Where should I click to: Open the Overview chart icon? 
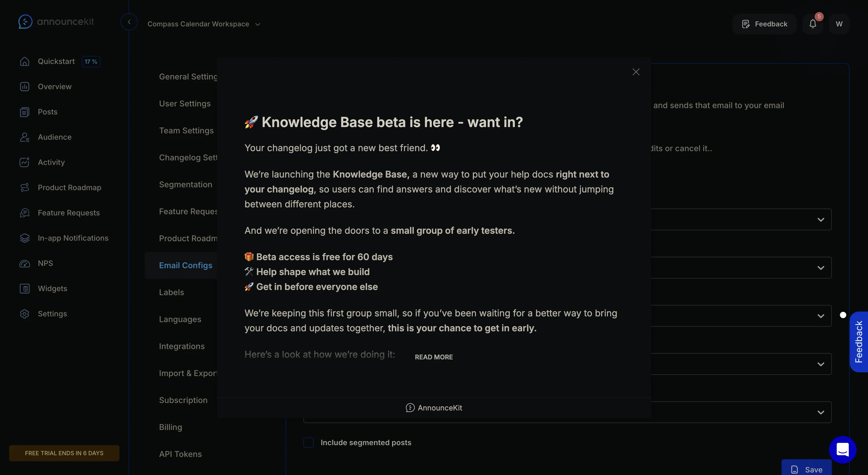[25, 87]
